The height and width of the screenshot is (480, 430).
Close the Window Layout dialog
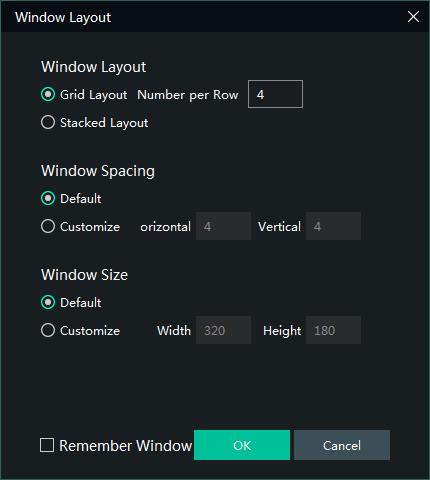413,17
